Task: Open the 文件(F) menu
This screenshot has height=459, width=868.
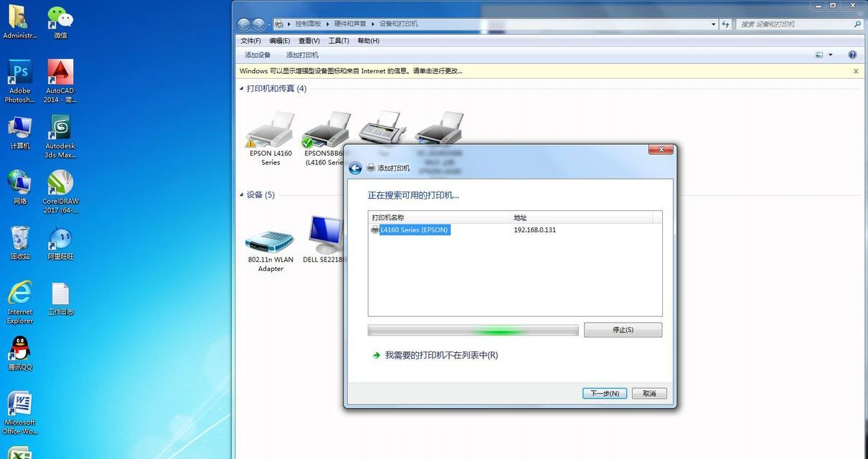Action: (x=251, y=40)
